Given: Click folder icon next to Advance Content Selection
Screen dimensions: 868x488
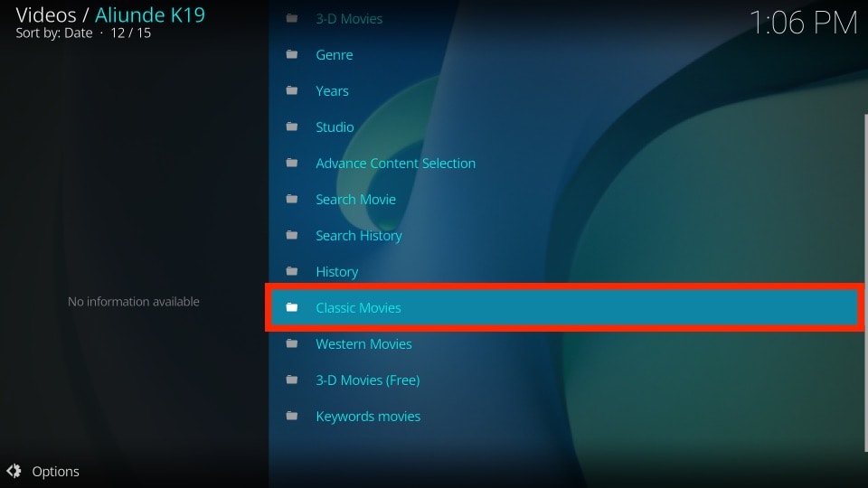Looking at the screenshot, I should 292,163.
